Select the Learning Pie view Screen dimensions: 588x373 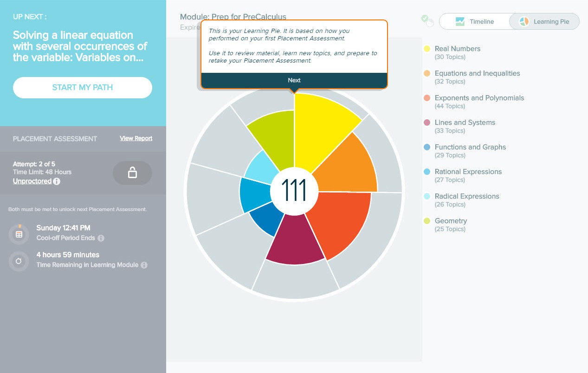tap(544, 22)
